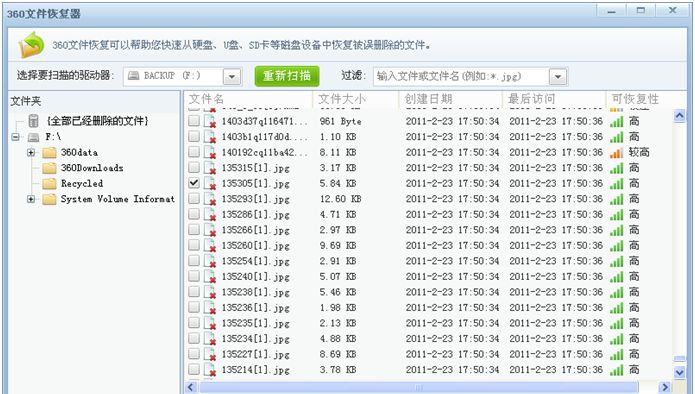This screenshot has height=394, width=695.
Task: Collapse the F:\ drive tree node
Action: pyautogui.click(x=16, y=137)
